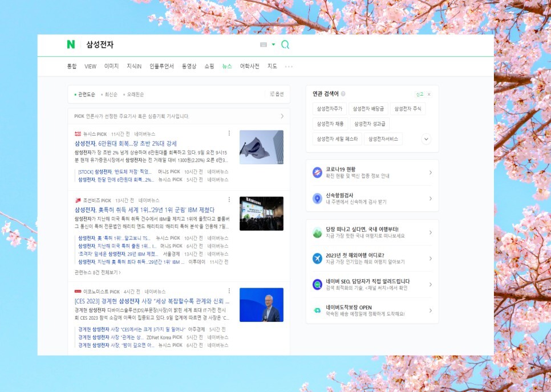This screenshot has width=551, height=392.
Task: Click the green Naver N logo
Action: 71,44
